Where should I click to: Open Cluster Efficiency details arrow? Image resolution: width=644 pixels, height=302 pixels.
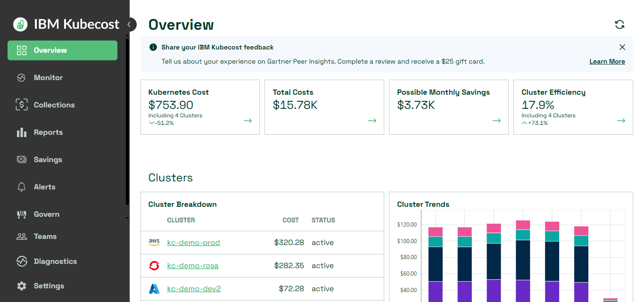(621, 121)
